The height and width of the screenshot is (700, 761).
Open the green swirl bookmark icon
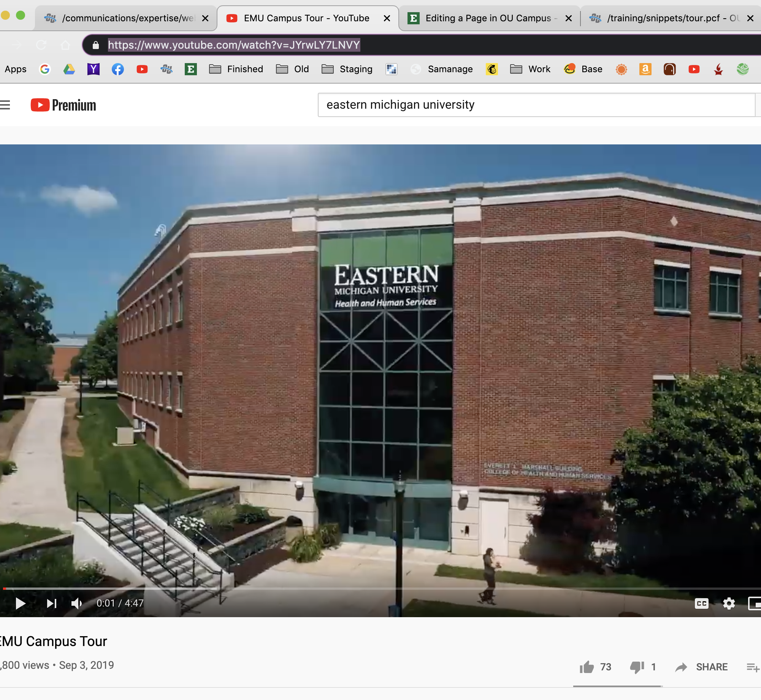point(743,69)
